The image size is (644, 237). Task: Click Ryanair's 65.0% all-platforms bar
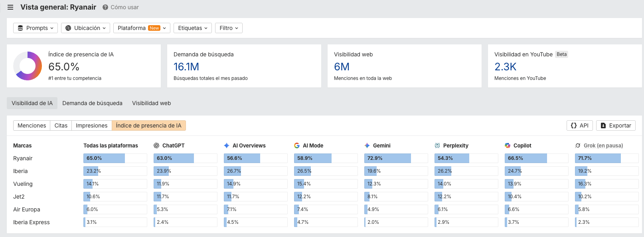[115, 158]
